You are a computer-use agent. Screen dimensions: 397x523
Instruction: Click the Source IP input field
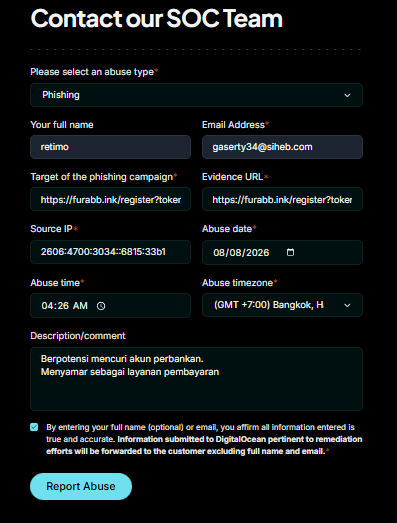pyautogui.click(x=110, y=252)
